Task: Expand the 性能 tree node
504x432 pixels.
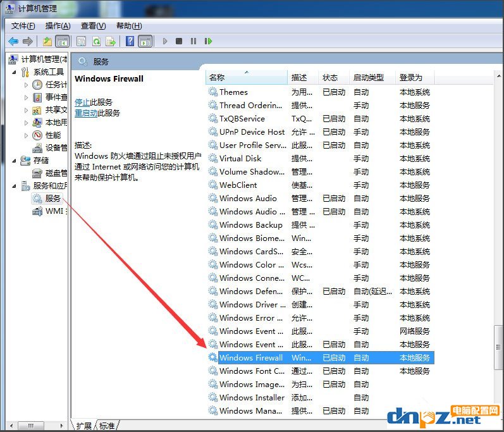Action: click(x=26, y=135)
